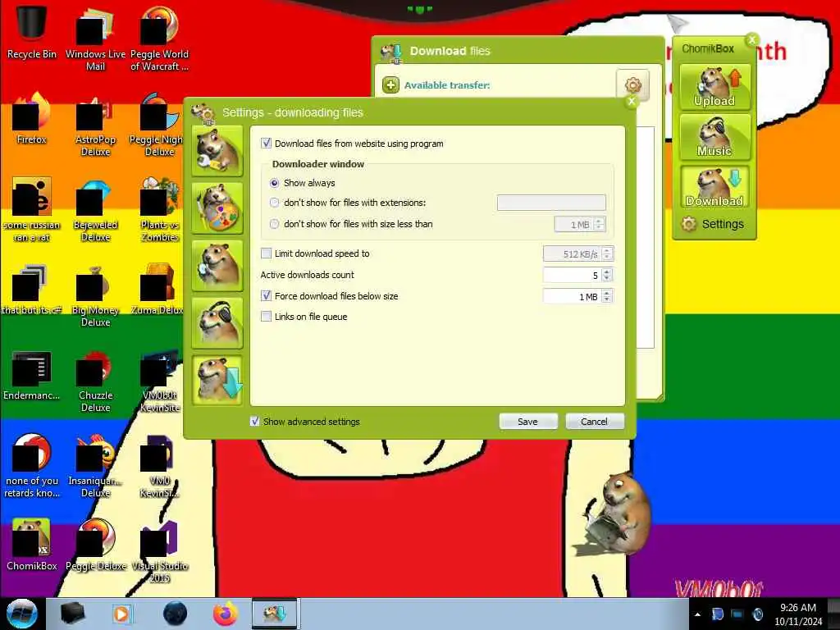Adjust the 512 KB/s speed limit spinner
The height and width of the screenshot is (630, 840).
point(607,253)
